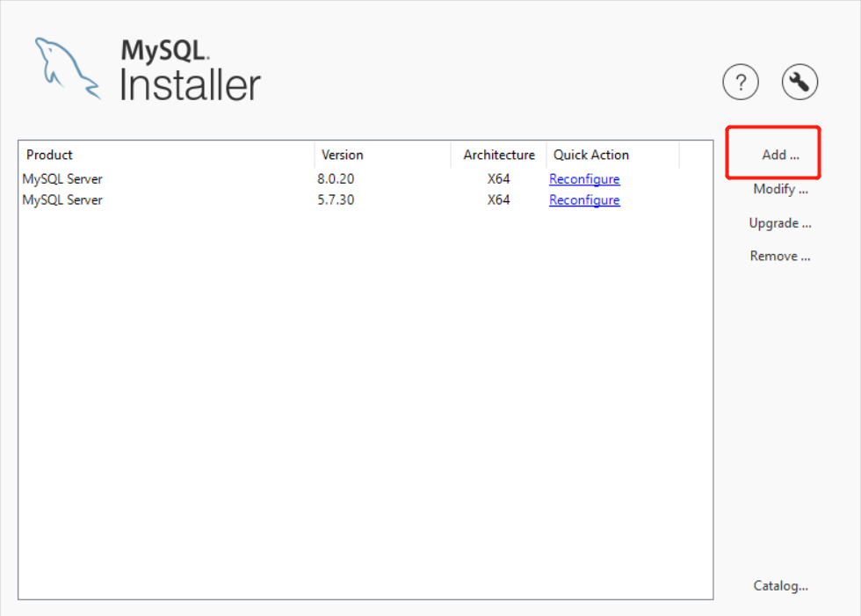
Task: Click X64 in the 5.7.30 row
Action: (x=499, y=199)
